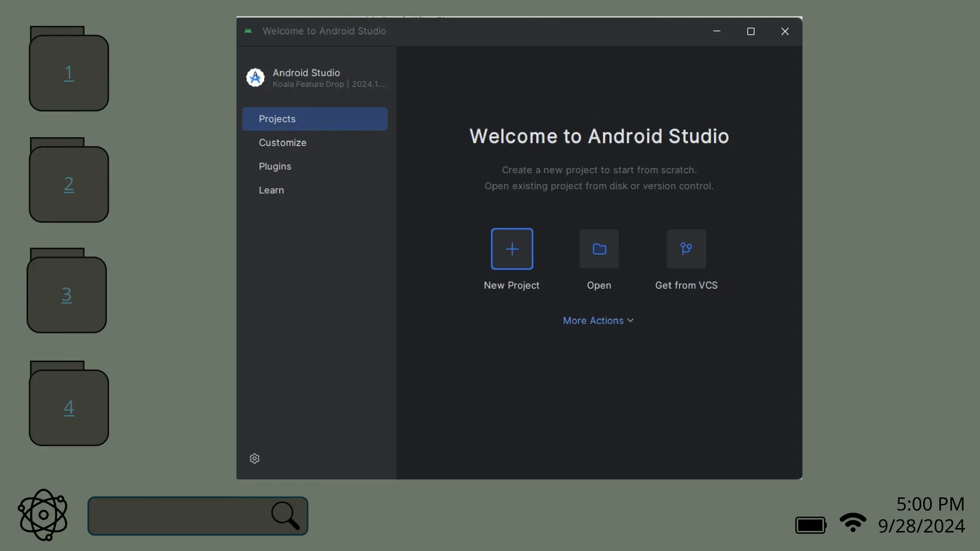This screenshot has height=551, width=980.
Task: Open the settings gear in the sidebar
Action: [255, 458]
